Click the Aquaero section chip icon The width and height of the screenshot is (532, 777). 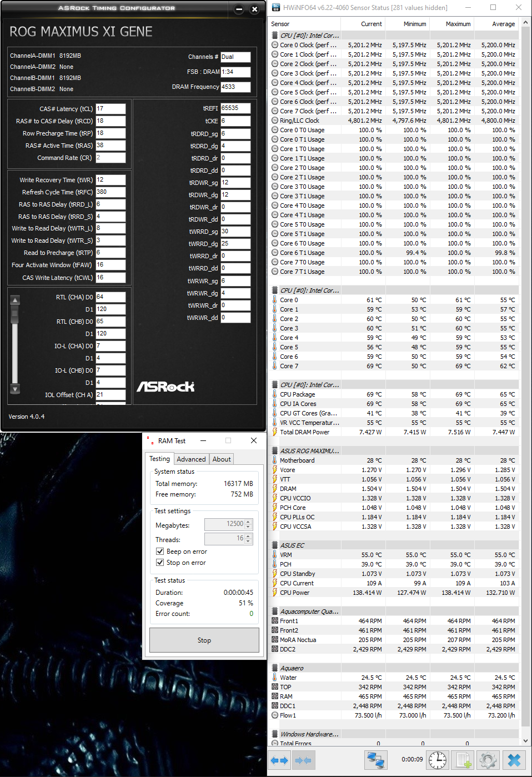[x=275, y=668]
